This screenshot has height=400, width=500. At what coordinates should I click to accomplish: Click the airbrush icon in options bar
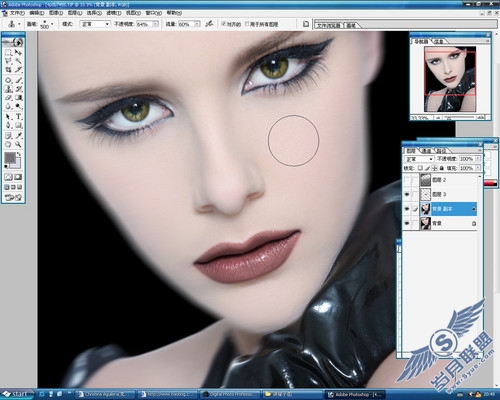pos(209,24)
